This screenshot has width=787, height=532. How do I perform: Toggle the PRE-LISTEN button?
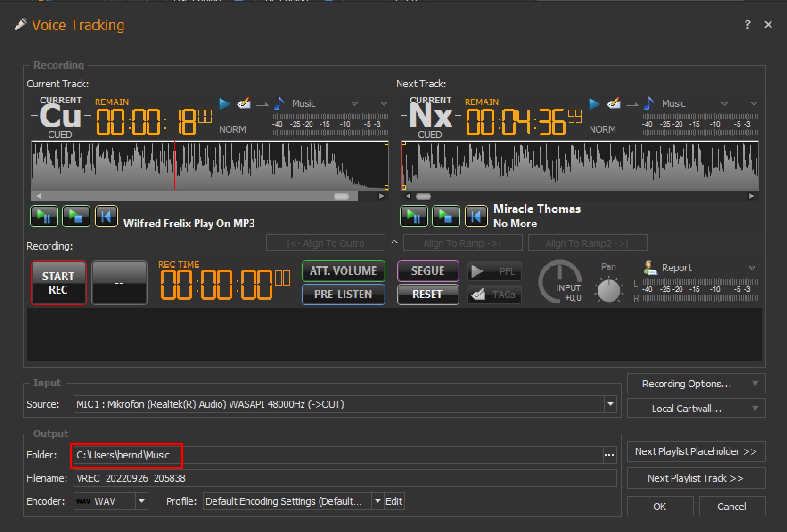point(343,295)
